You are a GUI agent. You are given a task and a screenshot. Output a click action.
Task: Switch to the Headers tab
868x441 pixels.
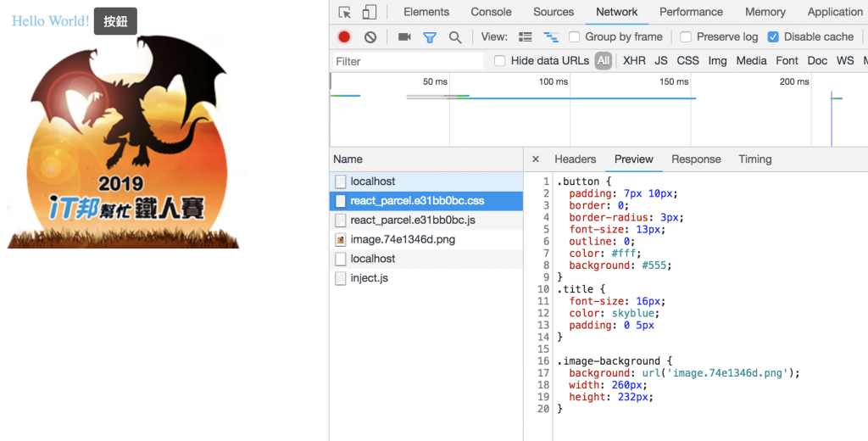(x=576, y=159)
